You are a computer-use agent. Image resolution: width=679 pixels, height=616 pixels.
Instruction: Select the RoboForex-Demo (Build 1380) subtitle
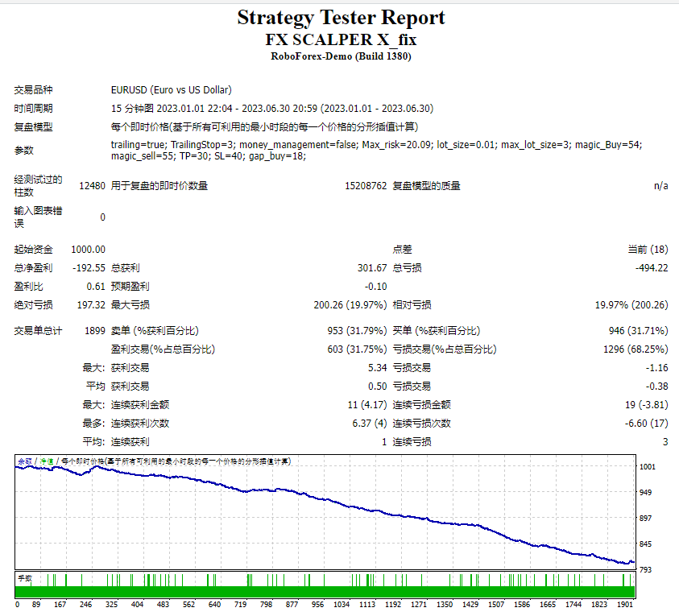pyautogui.click(x=339, y=56)
